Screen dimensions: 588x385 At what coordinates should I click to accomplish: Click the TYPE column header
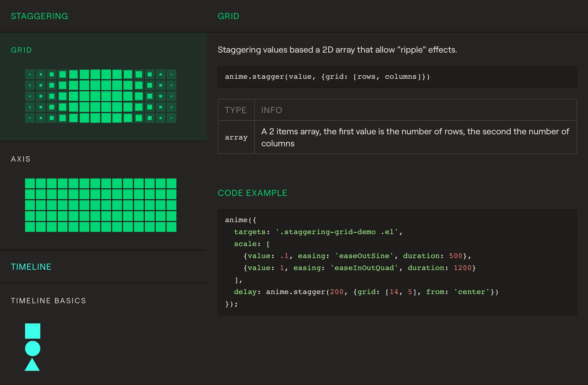point(236,110)
